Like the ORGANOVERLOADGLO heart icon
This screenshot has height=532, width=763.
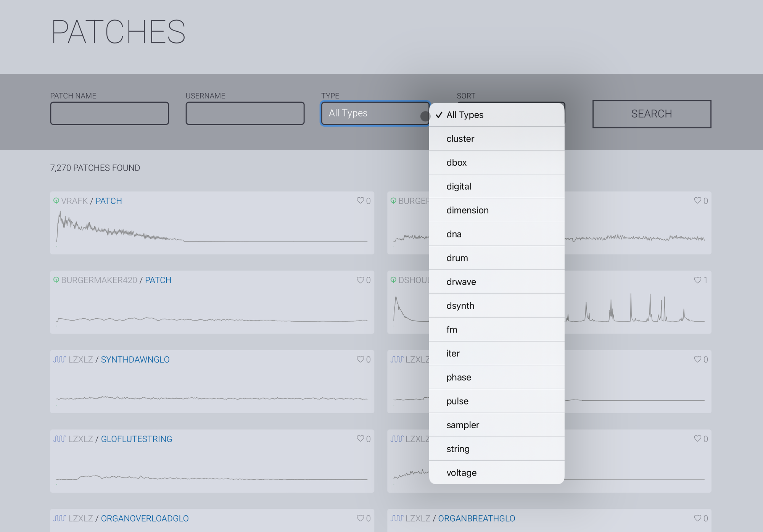click(360, 518)
